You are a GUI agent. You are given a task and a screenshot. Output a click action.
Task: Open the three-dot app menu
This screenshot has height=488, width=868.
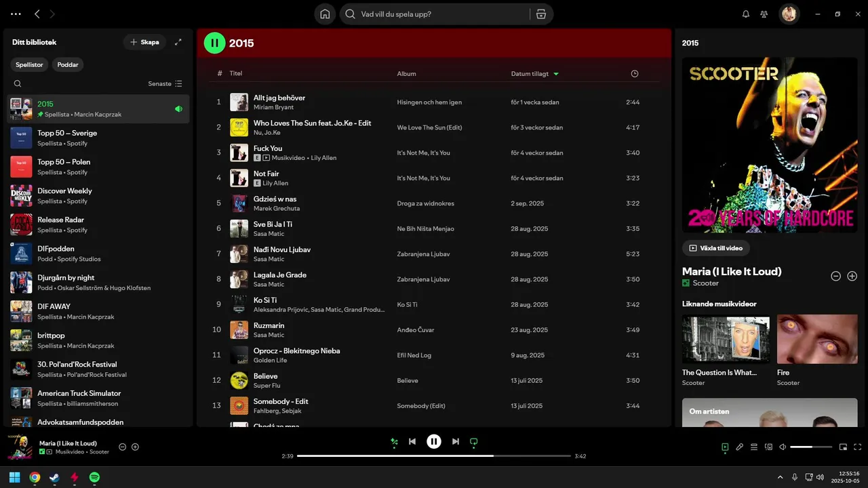tap(16, 14)
